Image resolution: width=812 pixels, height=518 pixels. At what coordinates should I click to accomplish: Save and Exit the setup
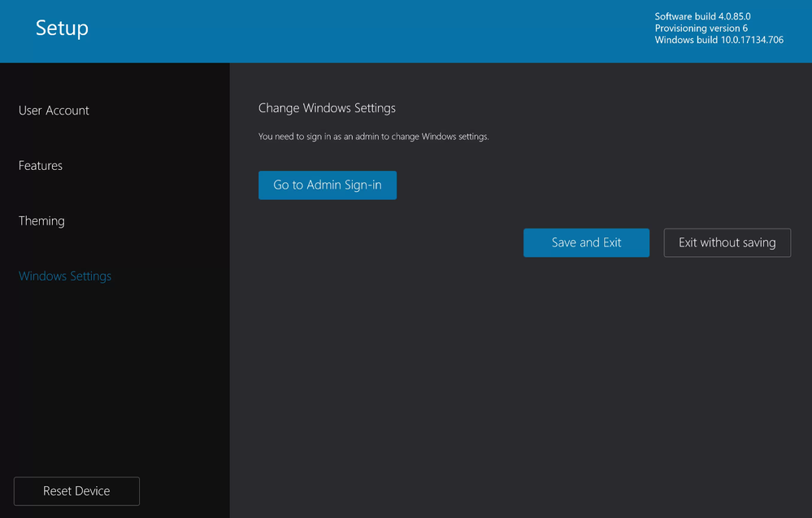(586, 242)
